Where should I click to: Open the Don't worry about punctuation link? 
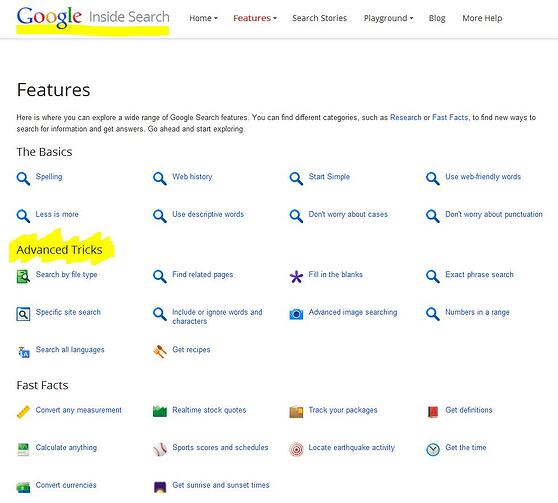(494, 214)
